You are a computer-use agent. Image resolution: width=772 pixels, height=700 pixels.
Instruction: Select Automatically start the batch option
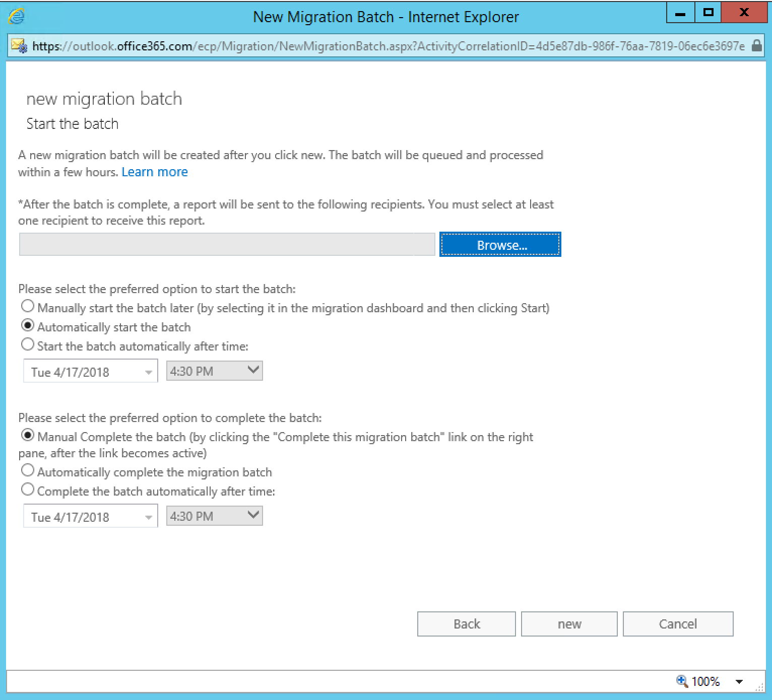28,325
